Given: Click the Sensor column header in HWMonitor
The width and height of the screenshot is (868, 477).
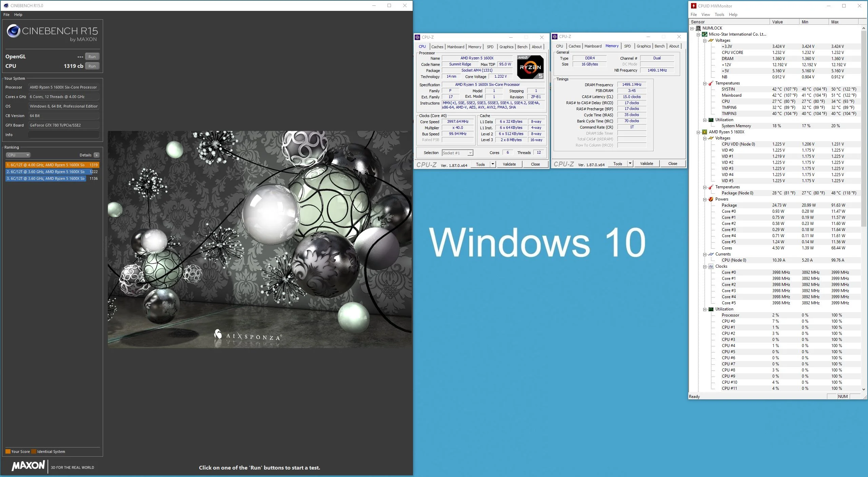Looking at the screenshot, I should (729, 22).
